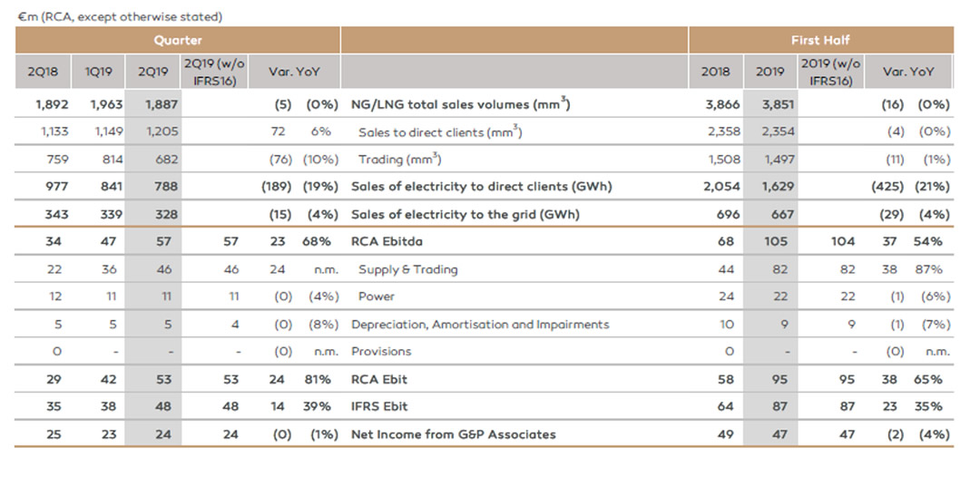Viewport: 980px width, 496px height.
Task: Click the 68% RCA Ebitda quarterly variation
Action: (317, 241)
